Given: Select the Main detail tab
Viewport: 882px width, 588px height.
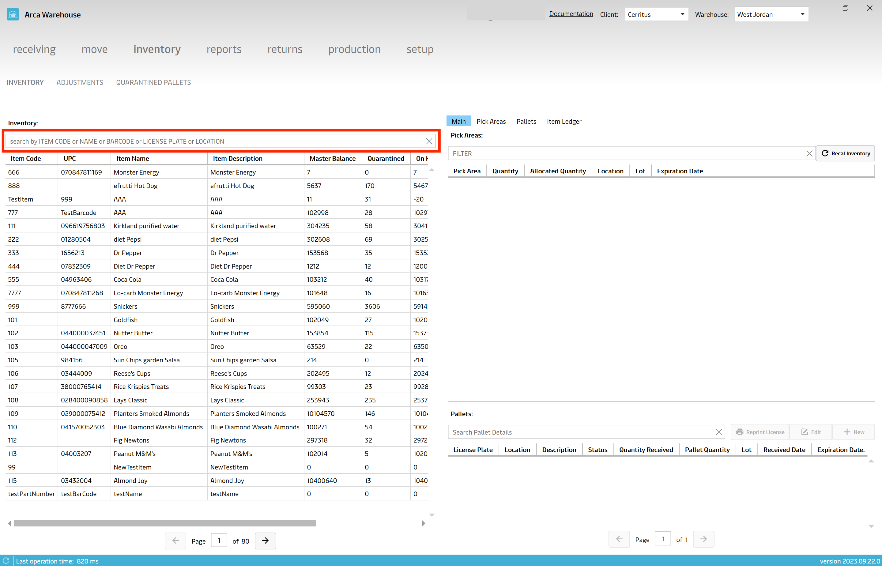Looking at the screenshot, I should [x=459, y=121].
